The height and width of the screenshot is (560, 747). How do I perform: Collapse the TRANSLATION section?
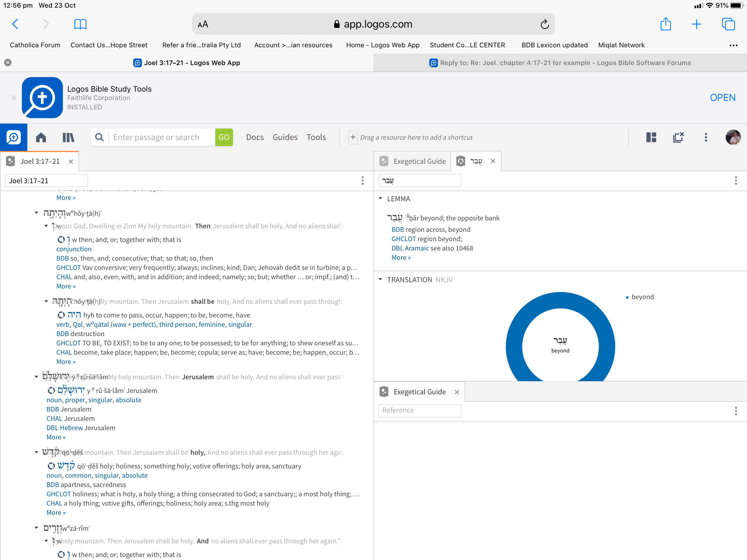coord(380,279)
